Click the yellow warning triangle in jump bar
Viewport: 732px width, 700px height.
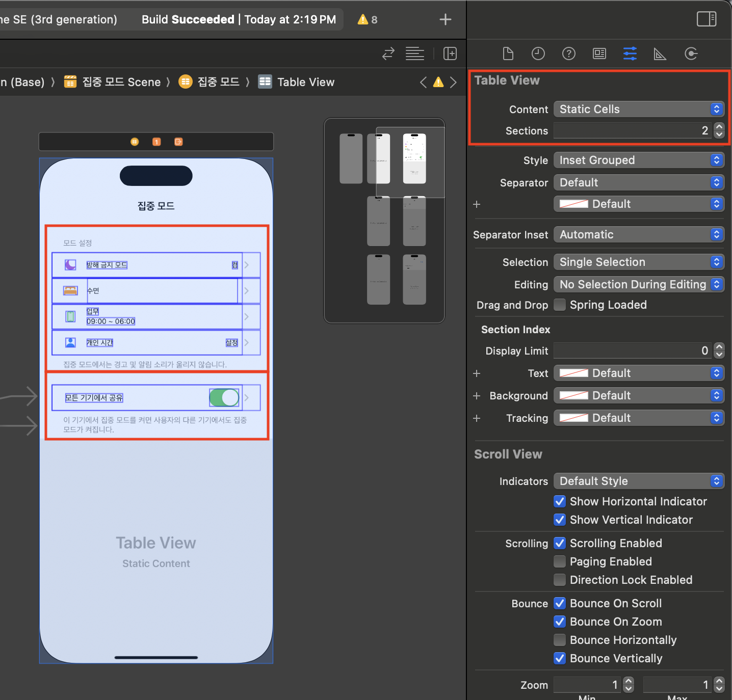point(438,82)
